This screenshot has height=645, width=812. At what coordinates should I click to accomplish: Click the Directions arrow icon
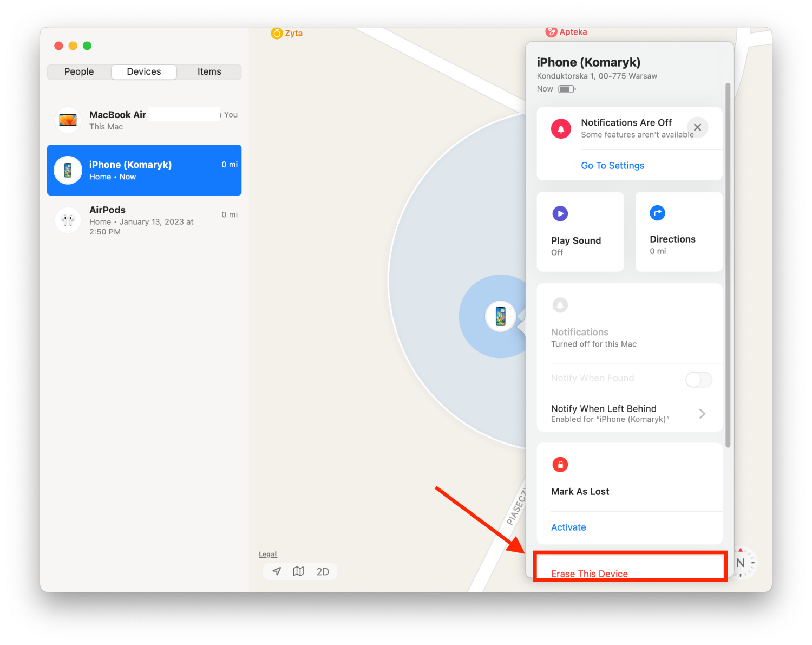pyautogui.click(x=657, y=213)
